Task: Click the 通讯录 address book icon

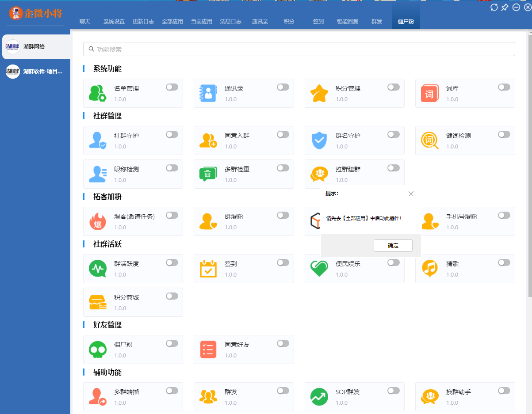Action: click(x=208, y=93)
